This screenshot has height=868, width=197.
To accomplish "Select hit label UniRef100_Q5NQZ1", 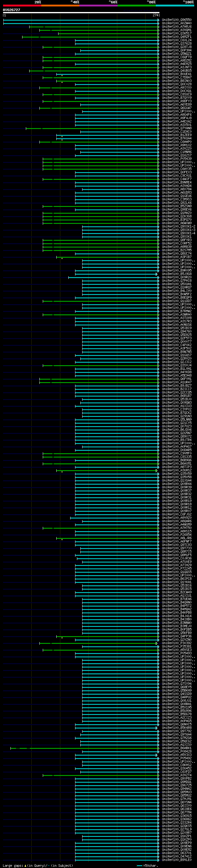I will [x=176, y=54].
